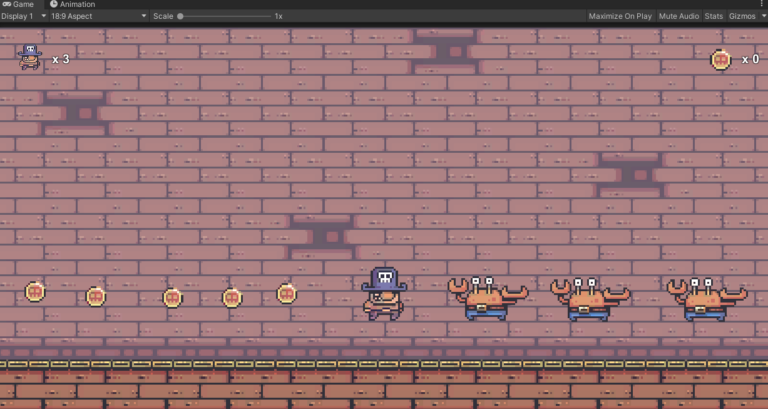Toggle Maximize On Play
This screenshot has width=768, height=409.
620,16
